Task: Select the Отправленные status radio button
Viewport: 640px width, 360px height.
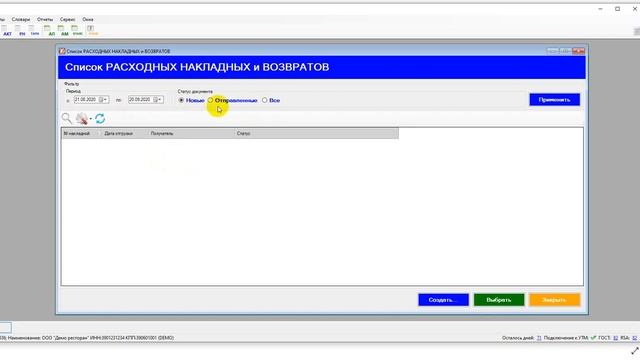Action: tap(210, 100)
